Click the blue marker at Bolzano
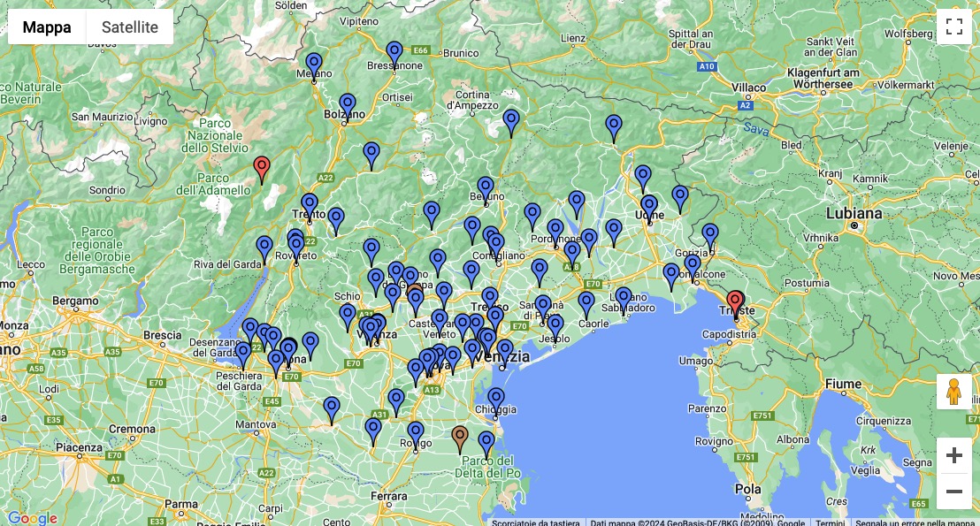This screenshot has width=980, height=526. pos(348,104)
